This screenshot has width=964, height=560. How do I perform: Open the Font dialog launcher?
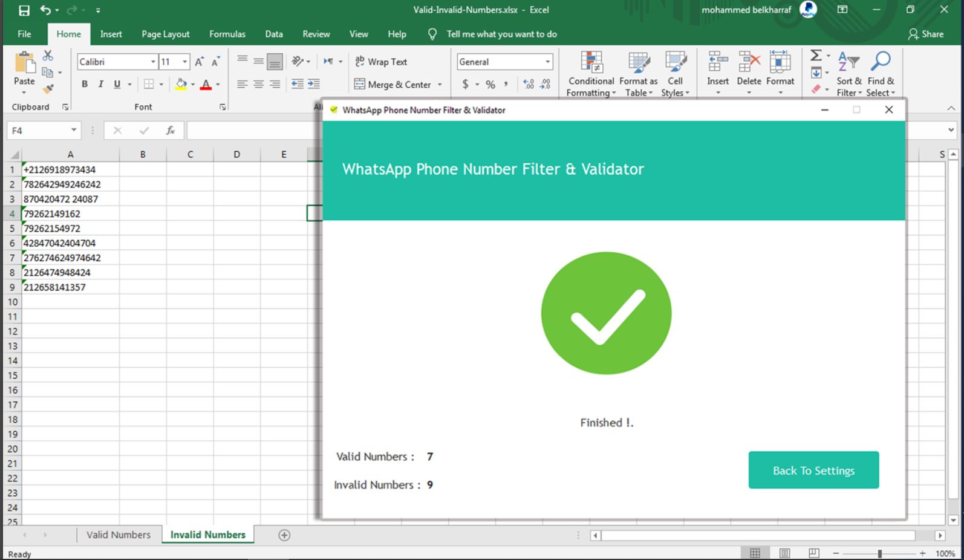point(223,107)
